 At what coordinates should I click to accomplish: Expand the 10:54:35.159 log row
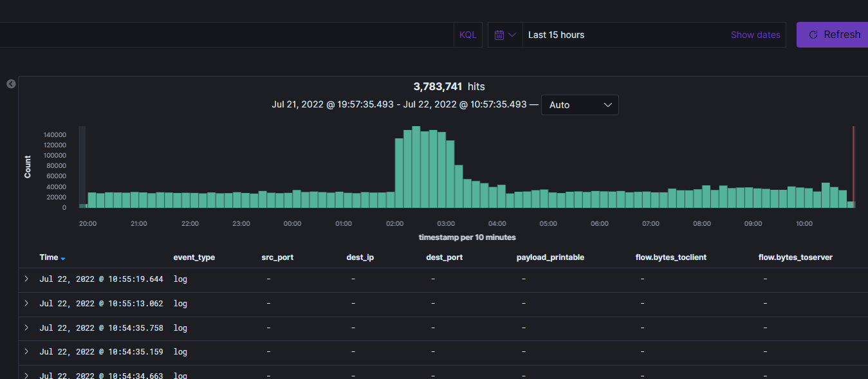point(26,351)
